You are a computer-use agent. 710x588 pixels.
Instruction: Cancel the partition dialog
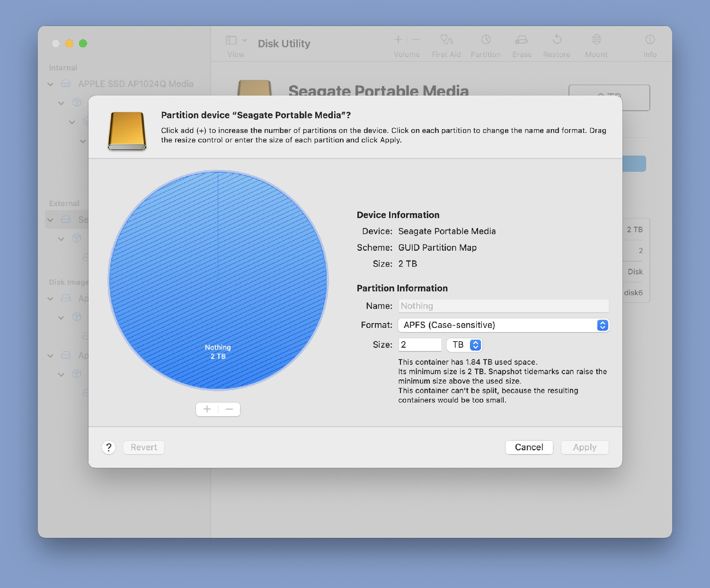tap(529, 448)
